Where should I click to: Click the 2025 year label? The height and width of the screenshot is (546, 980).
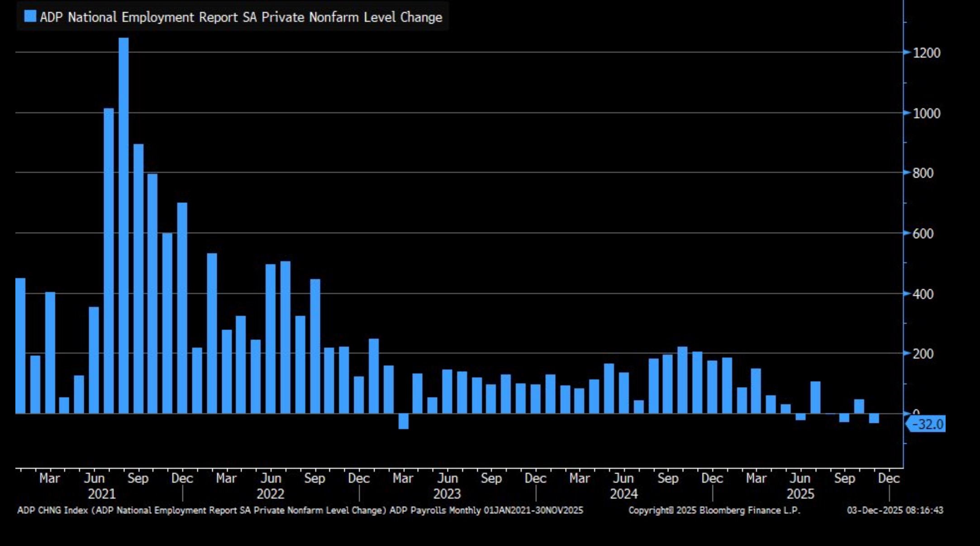[800, 494]
